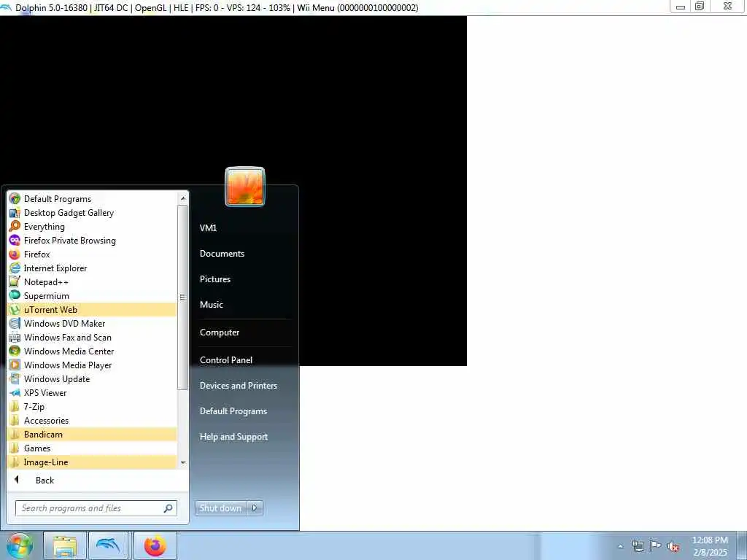Viewport: 747px width, 560px height.
Task: Click the Firefox Private Browsing mask icon
Action: [x=15, y=240]
